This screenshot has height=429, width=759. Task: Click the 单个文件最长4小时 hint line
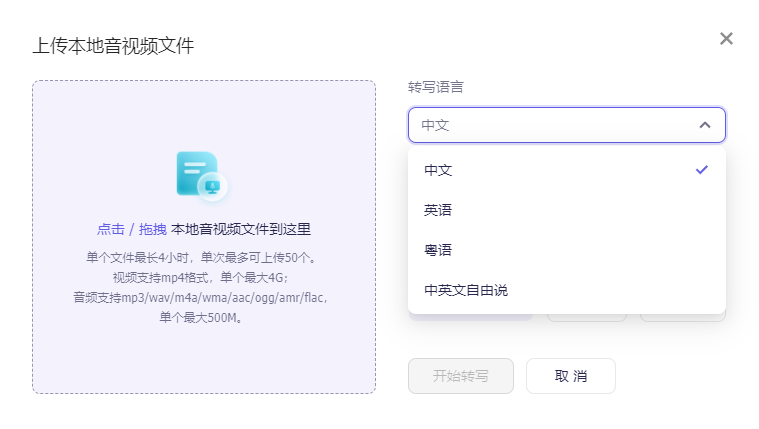[203, 257]
